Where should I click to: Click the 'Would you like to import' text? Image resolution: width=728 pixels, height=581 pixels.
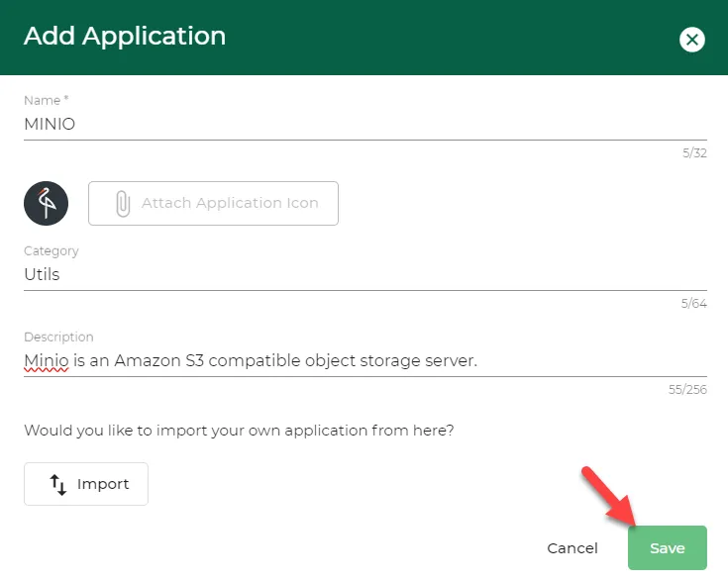tap(239, 431)
